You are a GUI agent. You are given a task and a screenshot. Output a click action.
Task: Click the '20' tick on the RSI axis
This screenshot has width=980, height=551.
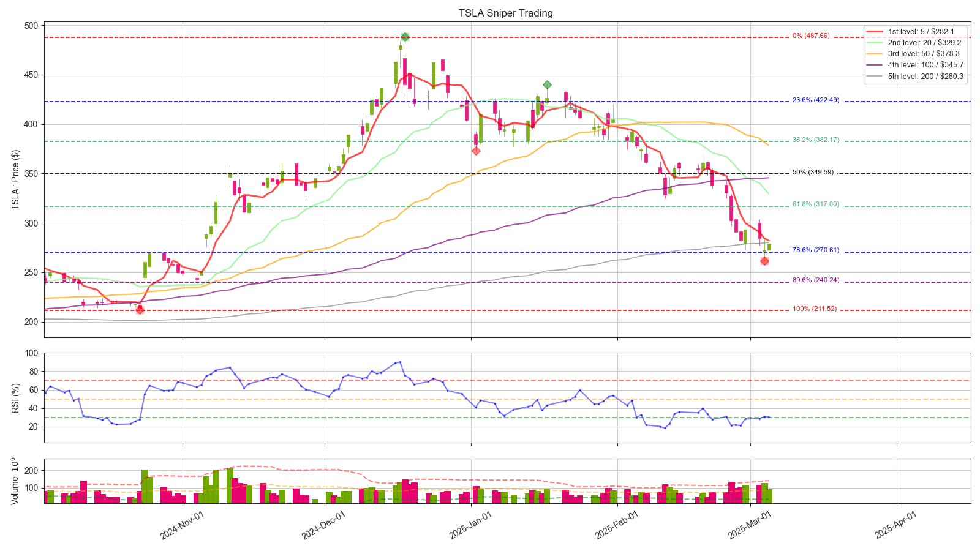pyautogui.click(x=34, y=427)
